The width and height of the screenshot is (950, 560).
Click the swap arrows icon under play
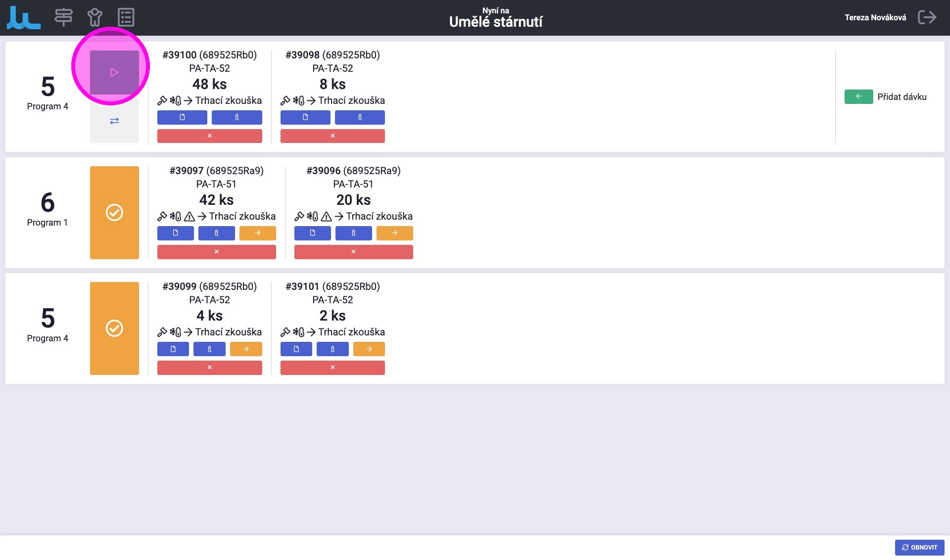click(x=114, y=121)
